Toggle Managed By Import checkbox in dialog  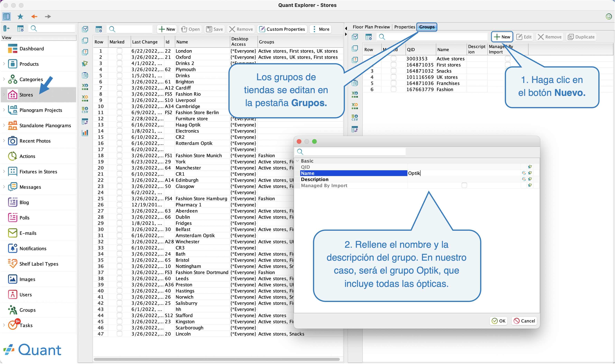click(x=464, y=186)
